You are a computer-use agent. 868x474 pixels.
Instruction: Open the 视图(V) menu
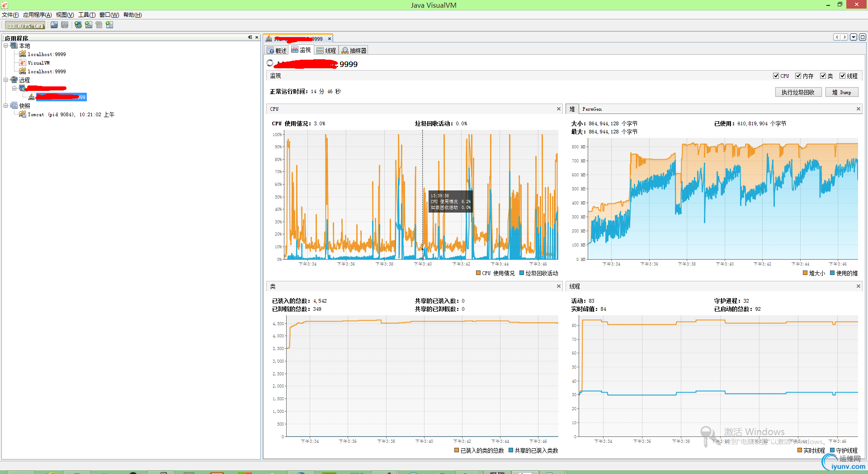click(x=65, y=15)
